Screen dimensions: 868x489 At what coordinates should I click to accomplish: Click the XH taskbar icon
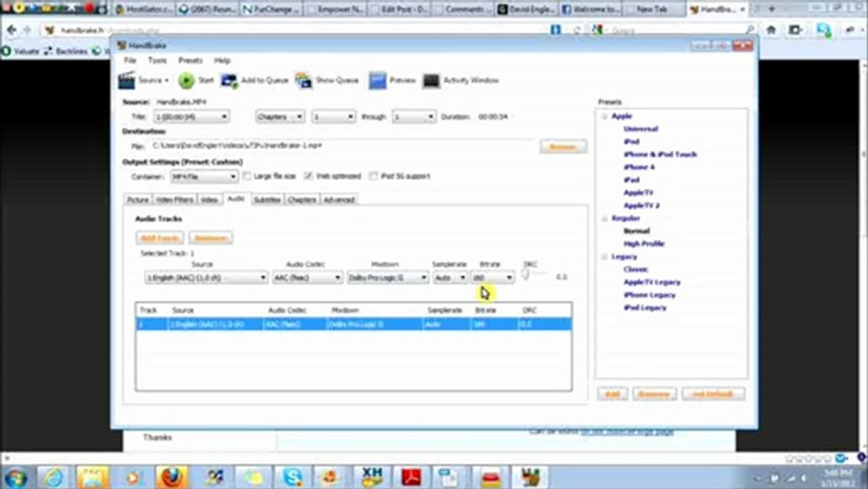pos(372,477)
